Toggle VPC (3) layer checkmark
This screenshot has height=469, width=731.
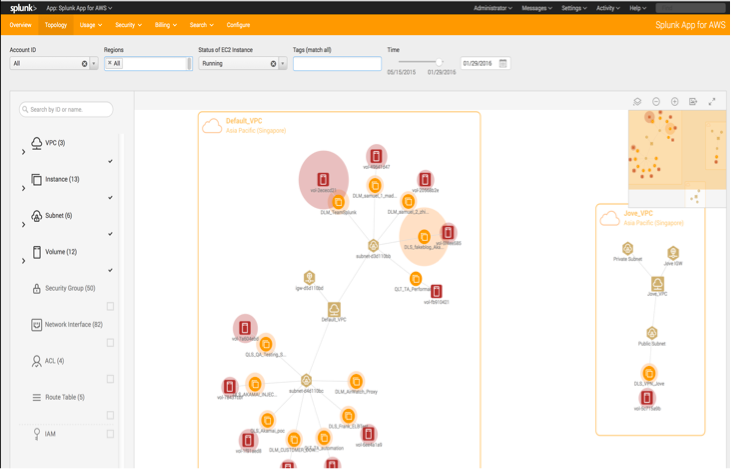tap(110, 161)
